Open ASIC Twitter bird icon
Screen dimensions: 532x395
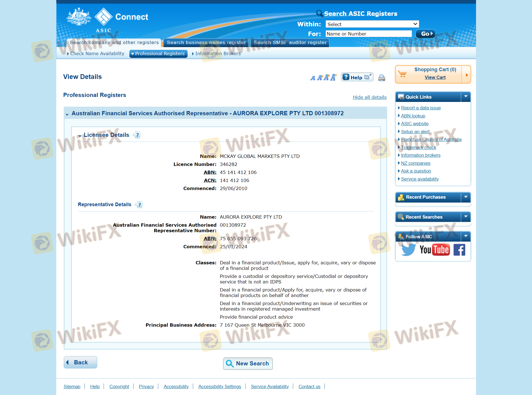(408, 250)
